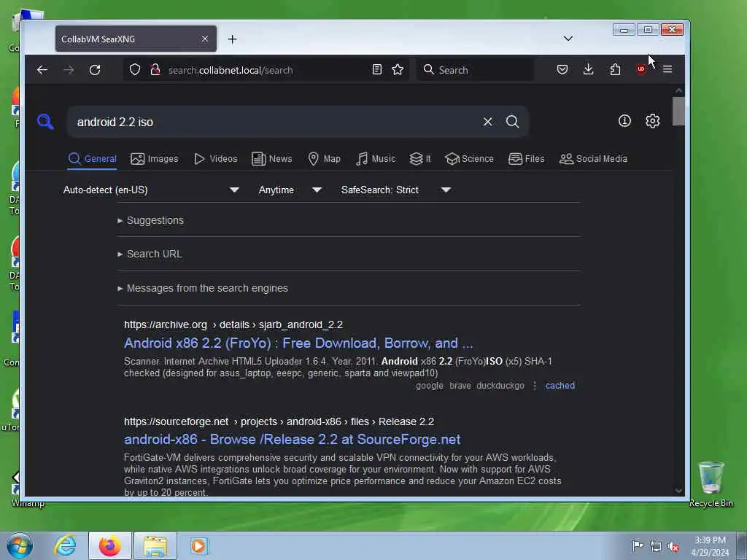The image size is (747, 560).
Task: Open the shield tracking protection icon
Action: point(135,69)
